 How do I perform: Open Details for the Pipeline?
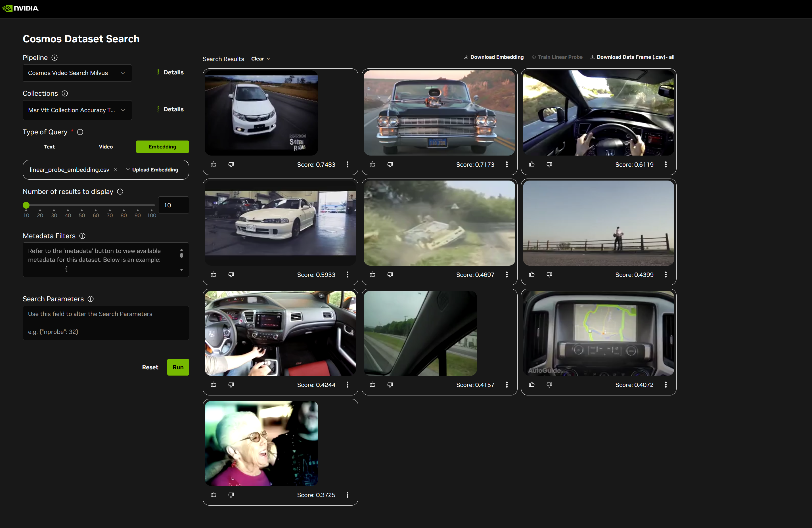click(x=170, y=72)
